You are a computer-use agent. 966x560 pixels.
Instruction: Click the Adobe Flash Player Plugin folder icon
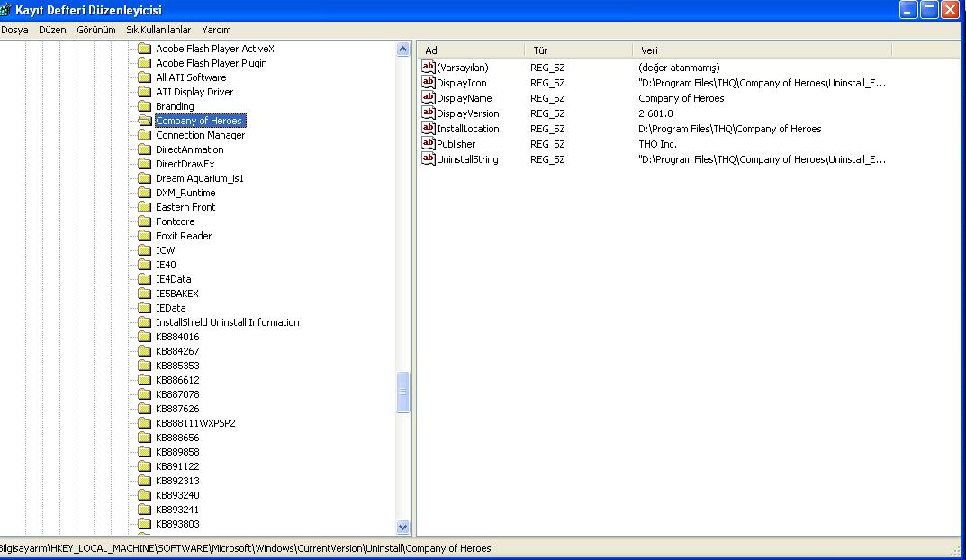tap(145, 63)
